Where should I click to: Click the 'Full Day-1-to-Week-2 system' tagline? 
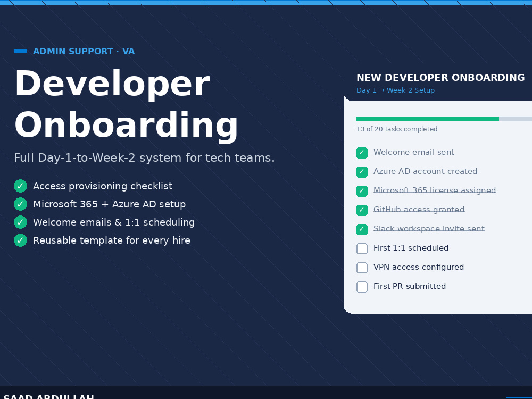144,158
